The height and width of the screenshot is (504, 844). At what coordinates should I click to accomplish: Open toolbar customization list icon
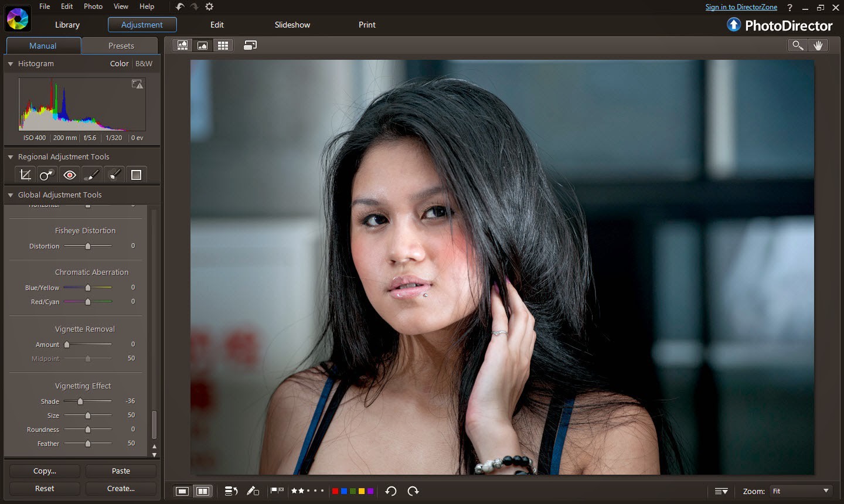pos(722,491)
